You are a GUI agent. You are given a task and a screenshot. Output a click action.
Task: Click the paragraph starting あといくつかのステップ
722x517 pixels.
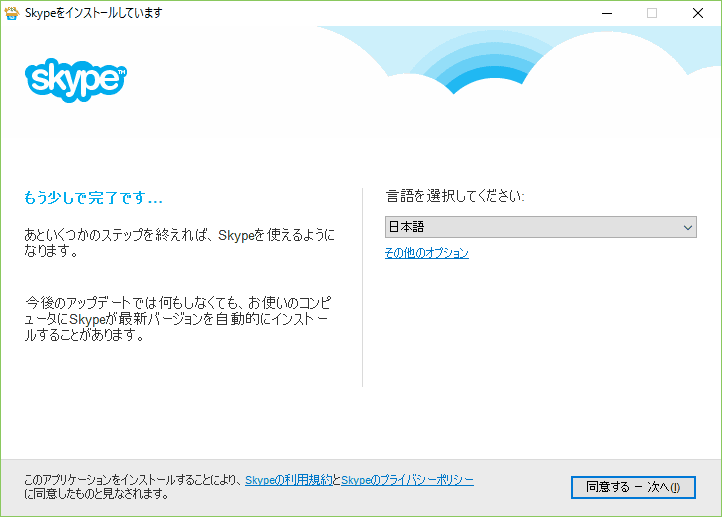click(x=179, y=243)
